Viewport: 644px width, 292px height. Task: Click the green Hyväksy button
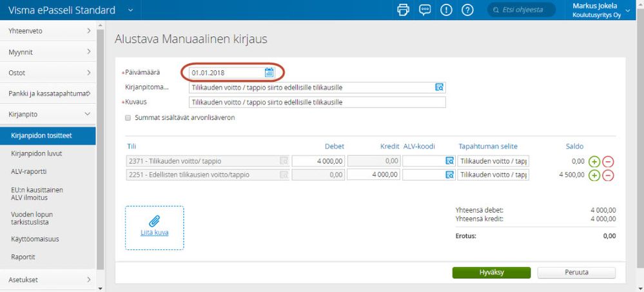(x=491, y=273)
